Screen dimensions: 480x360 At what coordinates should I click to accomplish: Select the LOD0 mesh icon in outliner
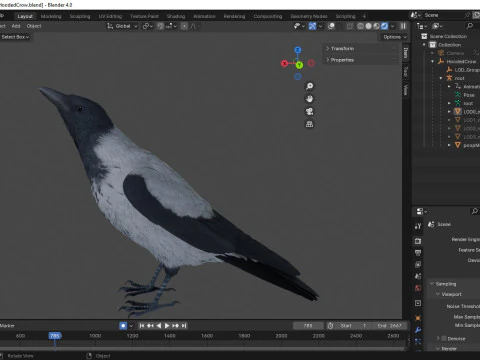click(x=458, y=112)
